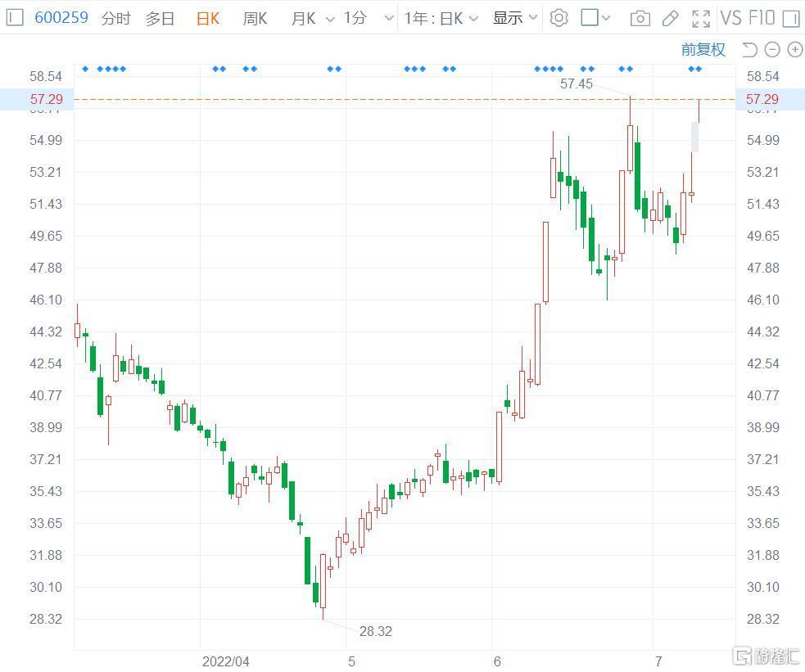The height and width of the screenshot is (672, 805).
Task: Zoom in with the plus circle icon
Action: pos(794,50)
